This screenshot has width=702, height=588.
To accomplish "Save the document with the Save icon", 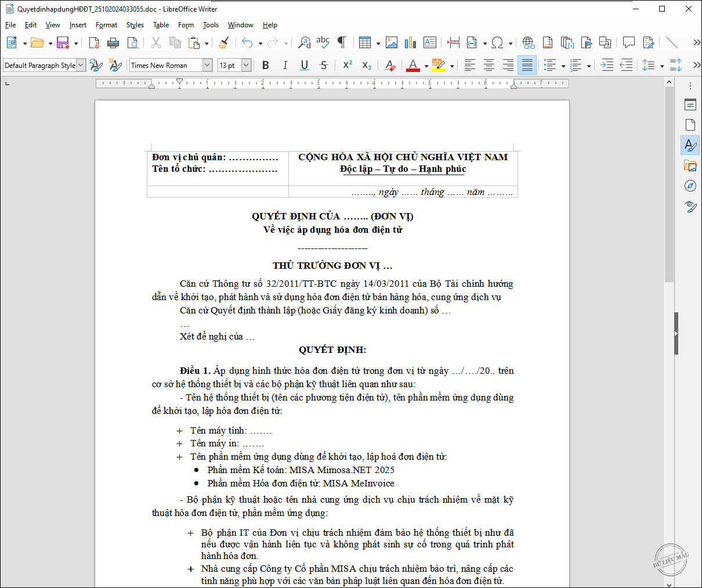I will pos(63,42).
